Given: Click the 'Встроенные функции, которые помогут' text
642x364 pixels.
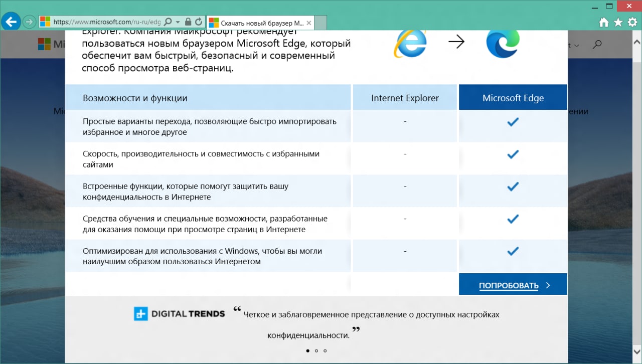Looking at the screenshot, I should click(x=186, y=192).
